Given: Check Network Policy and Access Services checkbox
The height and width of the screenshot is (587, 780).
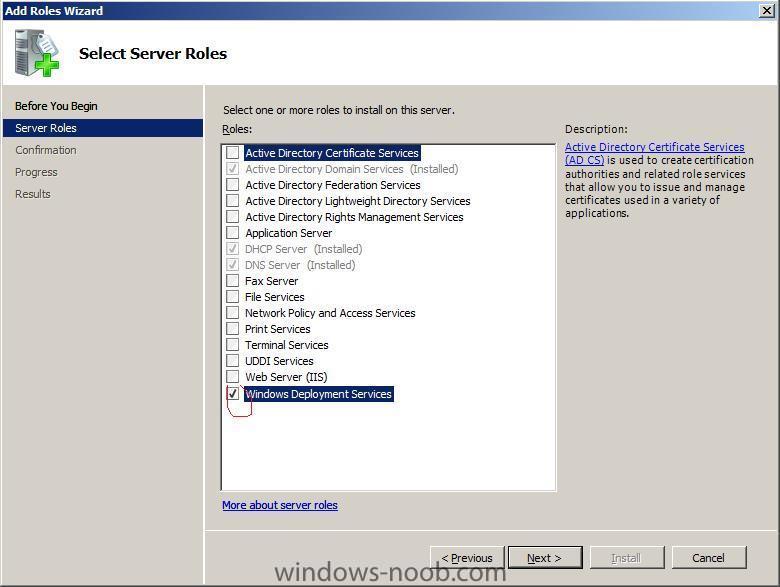Looking at the screenshot, I should click(x=232, y=312).
